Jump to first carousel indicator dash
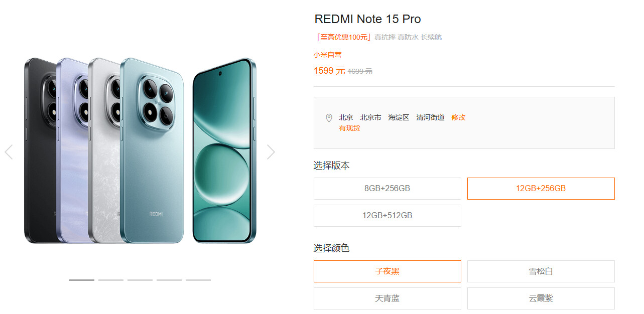The image size is (644, 314). point(82,280)
